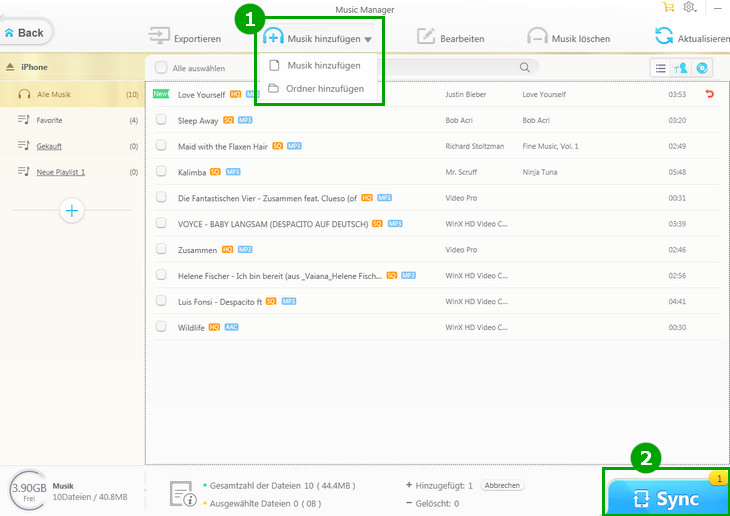
Task: Expand the Musik hinzufügen dropdown arrow
Action: [368, 39]
